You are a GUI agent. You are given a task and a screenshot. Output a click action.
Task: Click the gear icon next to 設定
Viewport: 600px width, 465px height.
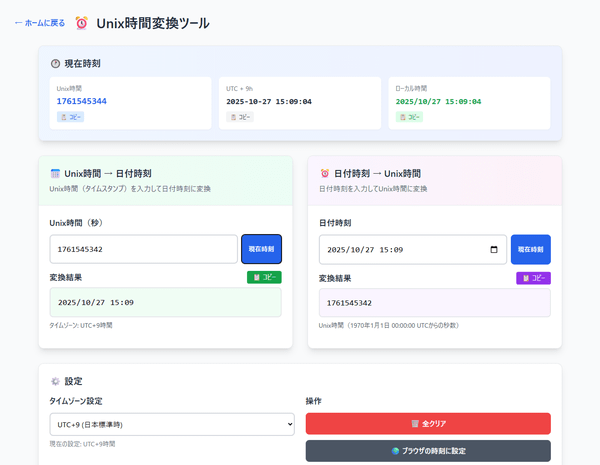coord(55,381)
